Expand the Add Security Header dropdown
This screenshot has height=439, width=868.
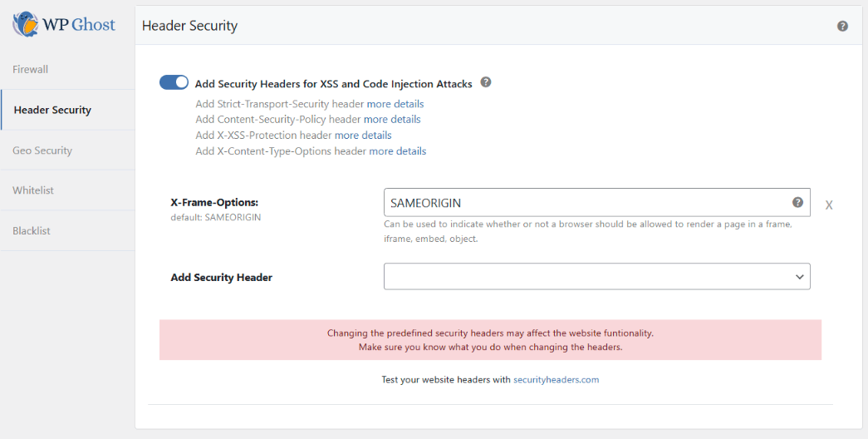click(596, 277)
